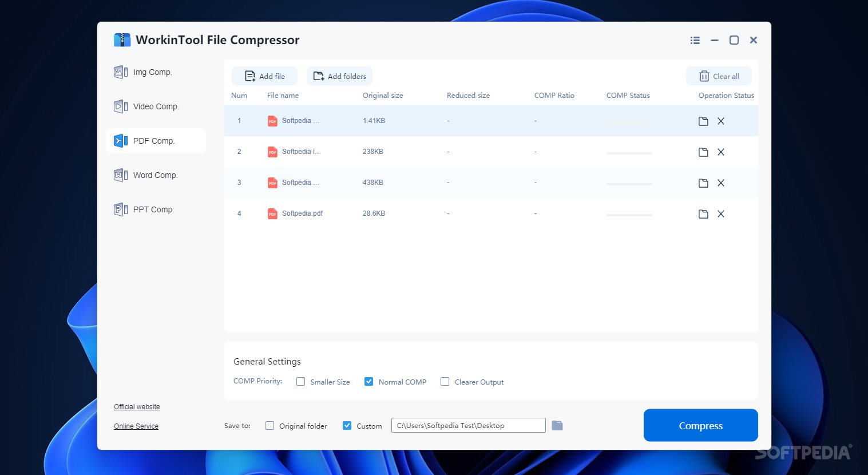The width and height of the screenshot is (868, 475).
Task: Open the Img Comp. sidebar section
Action: coord(156,72)
